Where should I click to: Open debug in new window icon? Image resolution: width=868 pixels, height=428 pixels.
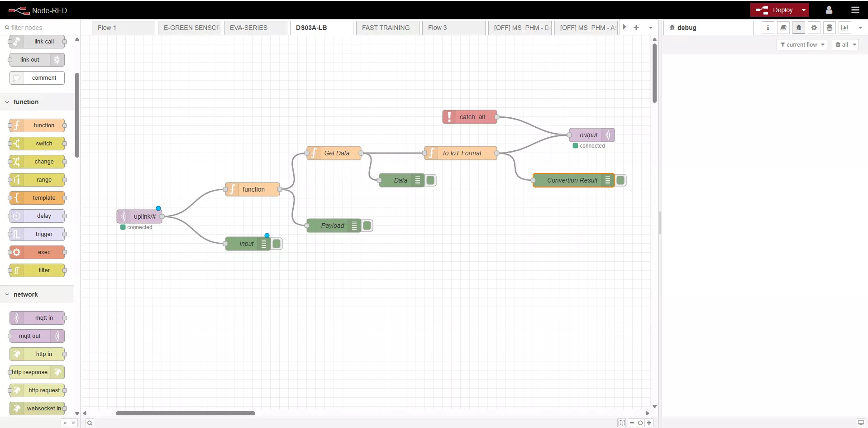point(860,423)
